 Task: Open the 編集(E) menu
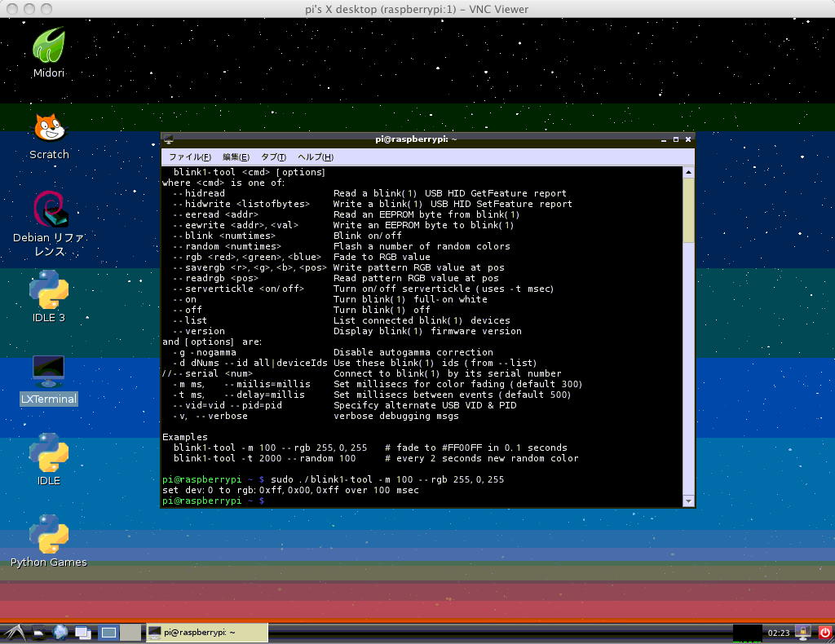(x=236, y=157)
